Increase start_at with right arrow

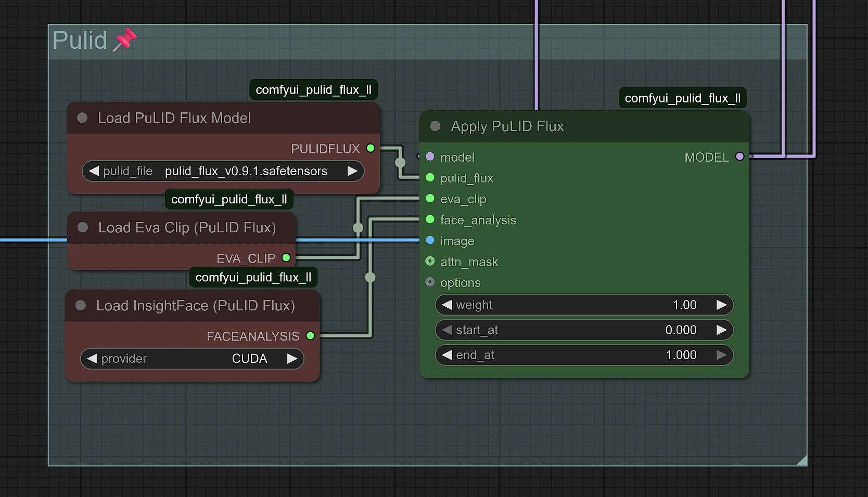point(721,330)
